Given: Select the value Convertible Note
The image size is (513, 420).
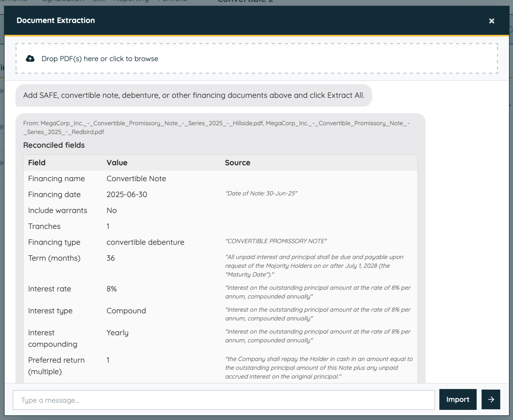Looking at the screenshot, I should [136, 178].
